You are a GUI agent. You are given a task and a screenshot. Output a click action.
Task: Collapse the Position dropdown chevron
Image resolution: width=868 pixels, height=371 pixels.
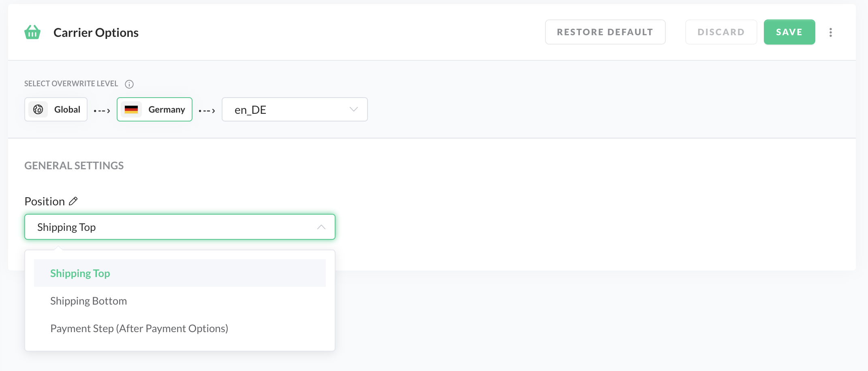pos(321,227)
